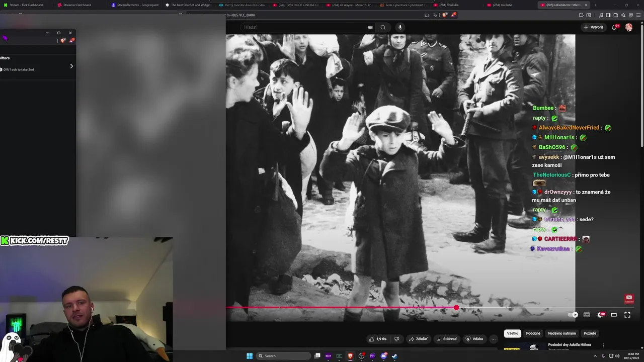
Task: Toggle theater mode in player
Action: 614,315
